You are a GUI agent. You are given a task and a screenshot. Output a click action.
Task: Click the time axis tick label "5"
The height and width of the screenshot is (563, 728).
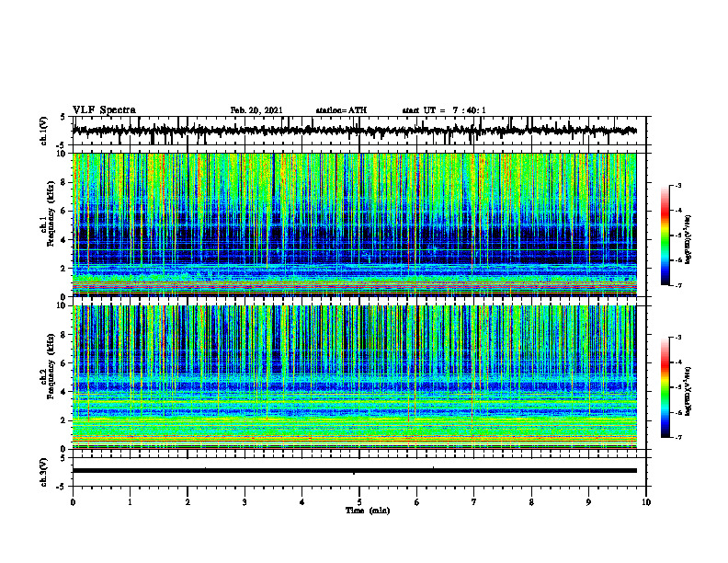click(359, 502)
